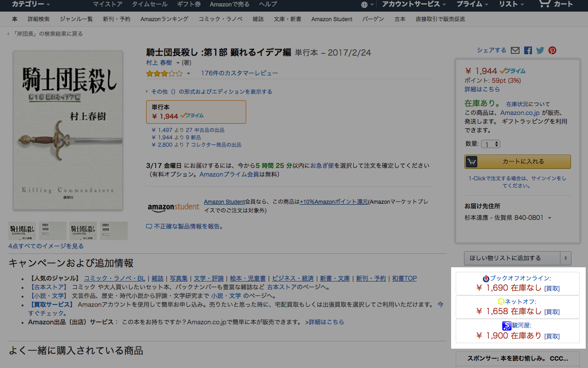The width and height of the screenshot is (588, 368).
Task: Expand the リスト menu
Action: tap(511, 4)
